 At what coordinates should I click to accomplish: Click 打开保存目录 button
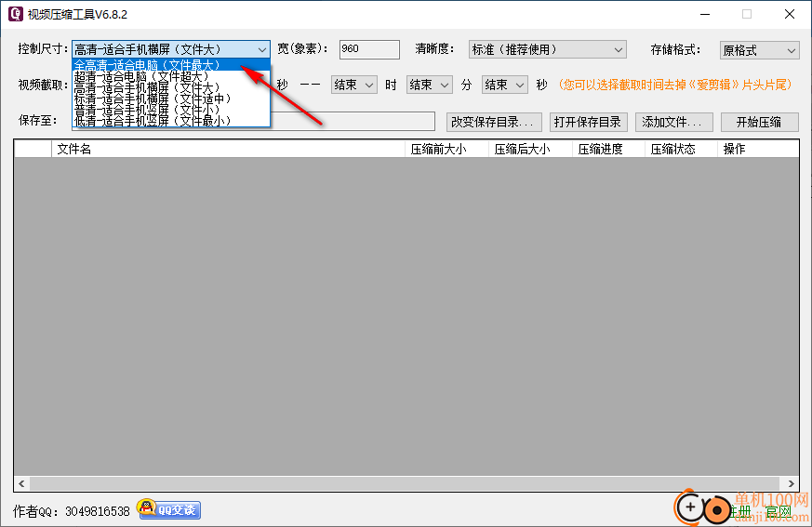click(588, 122)
